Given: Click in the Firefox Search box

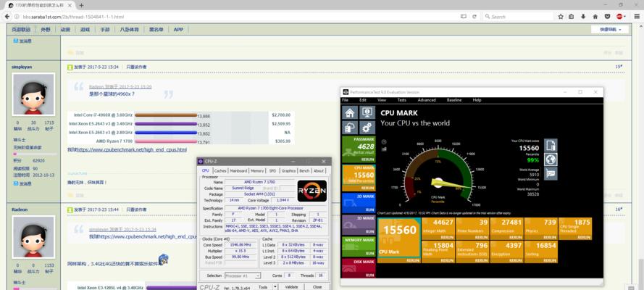Looking at the screenshot, I should (517, 17).
